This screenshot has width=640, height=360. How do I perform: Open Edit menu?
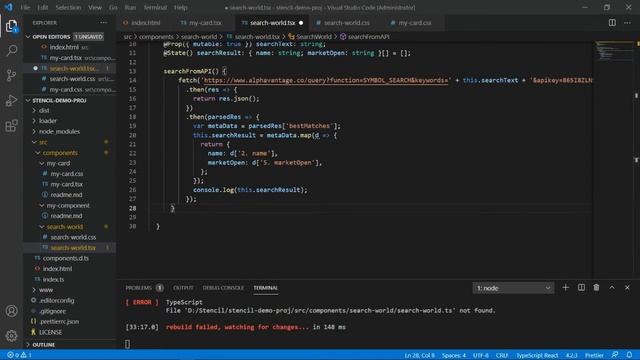click(x=42, y=7)
